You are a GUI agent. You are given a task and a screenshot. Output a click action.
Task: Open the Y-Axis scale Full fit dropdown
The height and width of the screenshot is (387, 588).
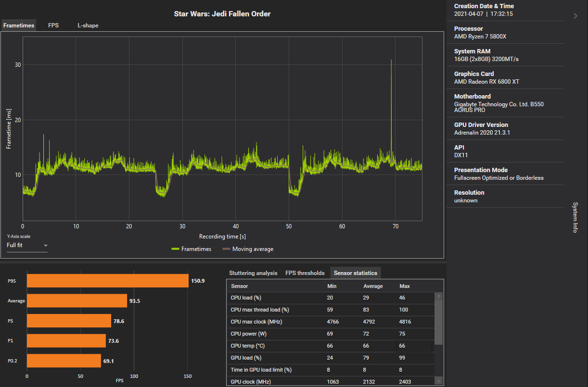[27, 245]
